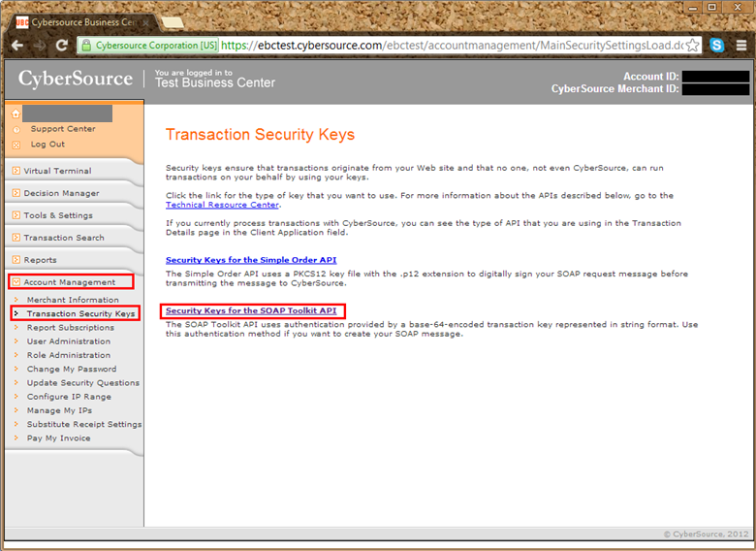Viewport: 756px width, 551px height.
Task: Open Role Administration page
Action: click(69, 355)
